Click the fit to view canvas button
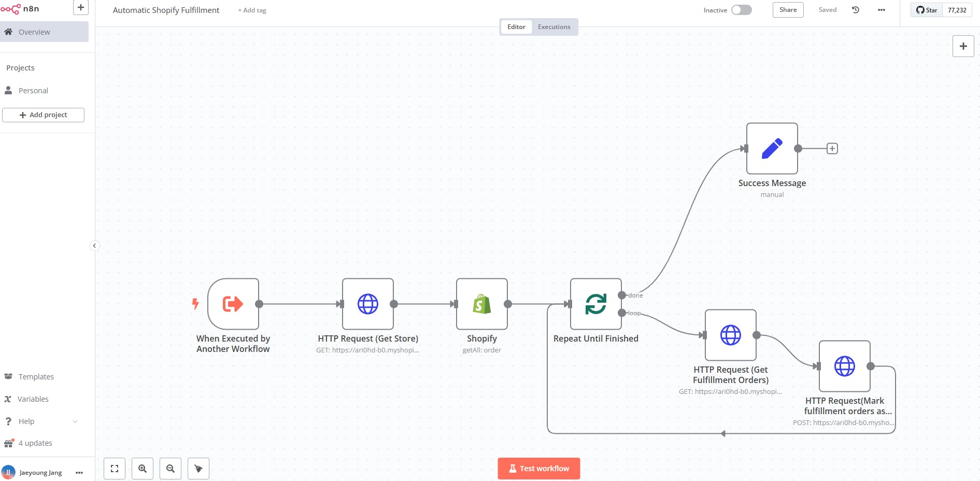Viewport: 980px width, 481px height. pyautogui.click(x=115, y=469)
